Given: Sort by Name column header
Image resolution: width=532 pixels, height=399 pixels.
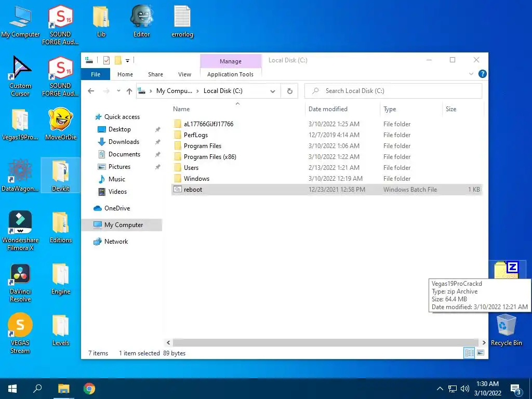Looking at the screenshot, I should coord(181,109).
